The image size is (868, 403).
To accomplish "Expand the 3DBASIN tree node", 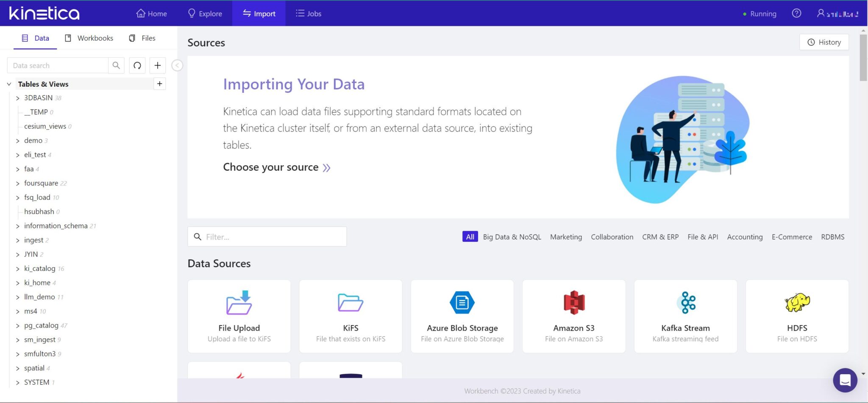I will pyautogui.click(x=17, y=98).
